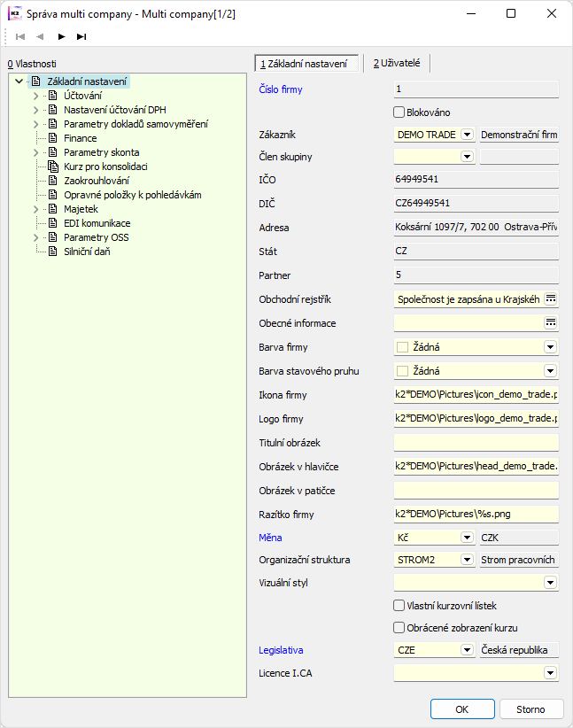
Task: Click the document icon beside Finance
Action: (x=53, y=138)
